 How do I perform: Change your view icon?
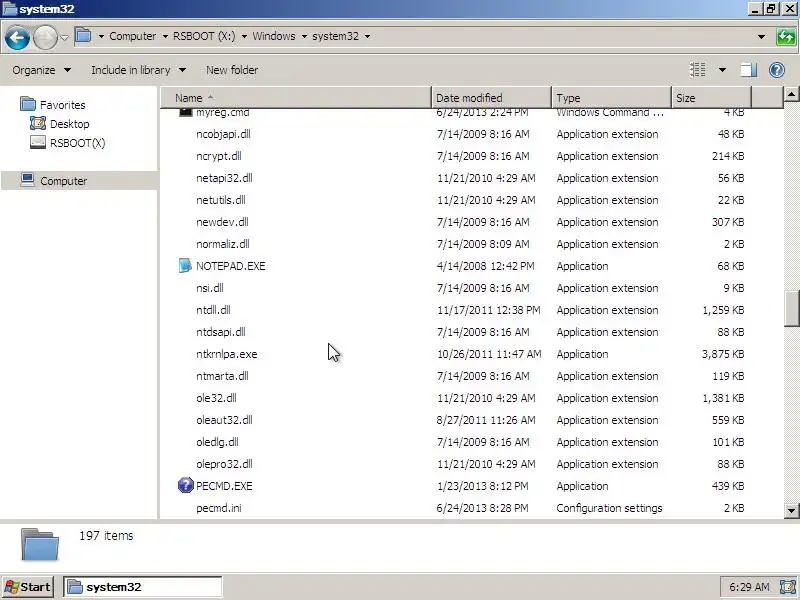[x=697, y=69]
